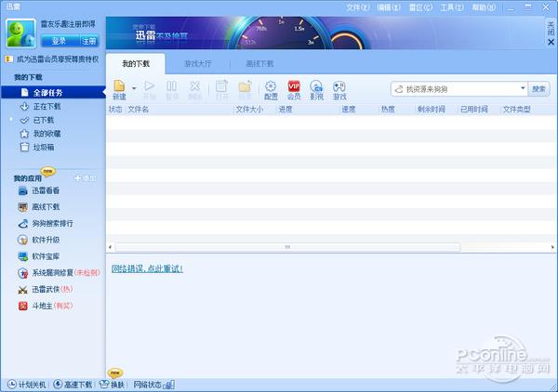The image size is (558, 392).
Task: Select 全部任务 in the sidebar
Action: (53, 92)
